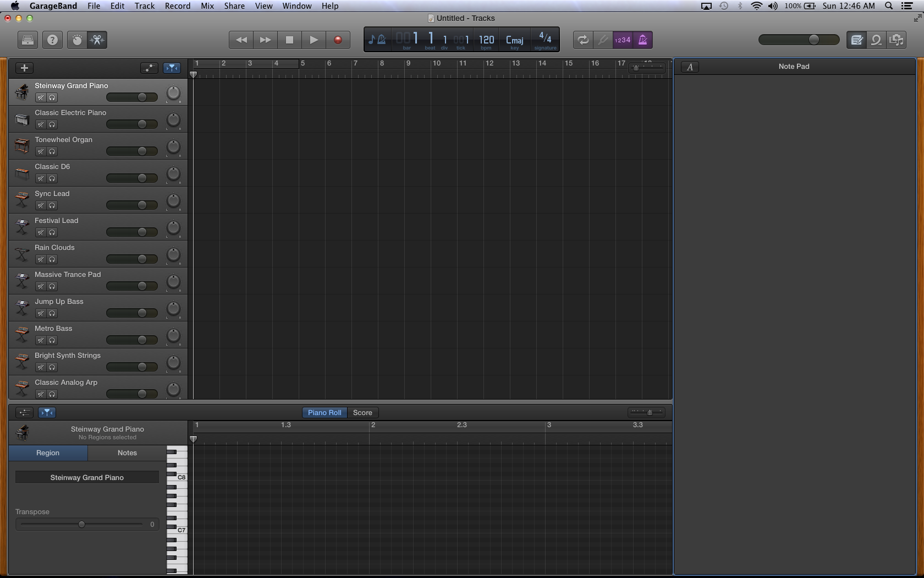Viewport: 924px width, 578px height.
Task: Toggle the Note Pad button
Action: pyautogui.click(x=856, y=40)
